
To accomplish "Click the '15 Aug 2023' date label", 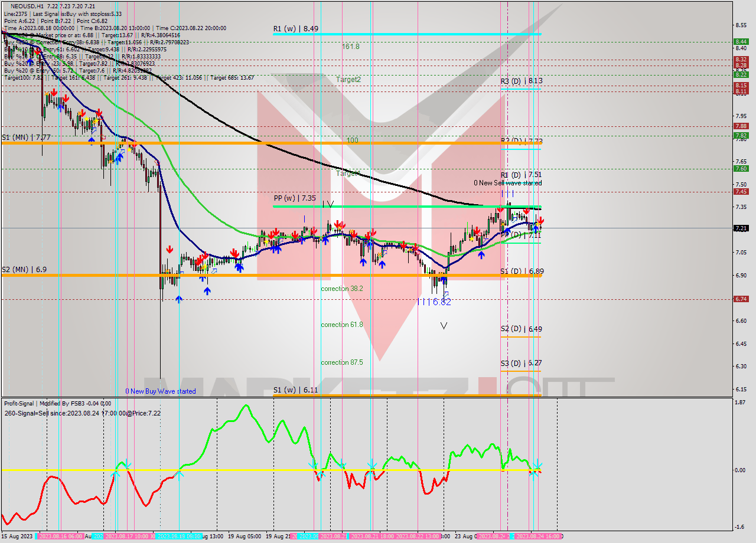I will click(18, 537).
